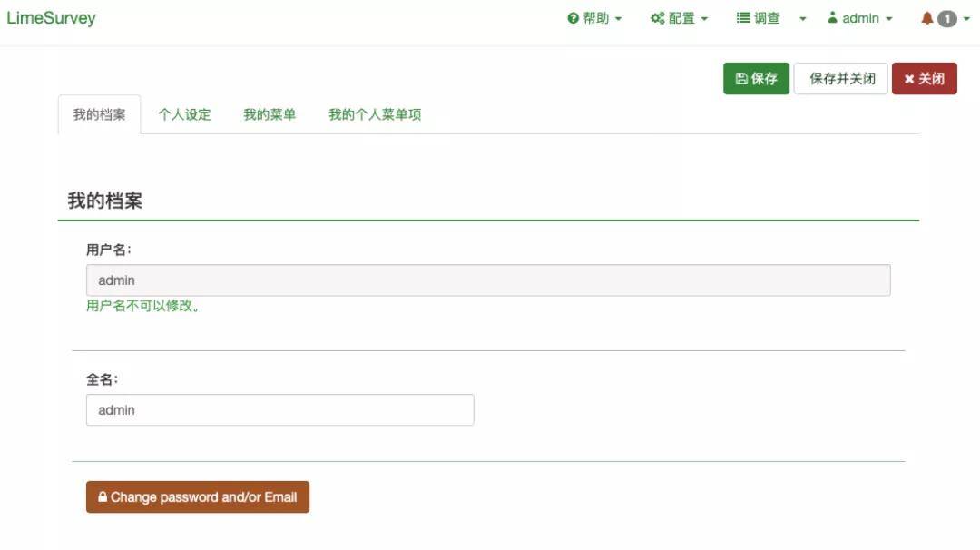Viewport: 980px width, 550px height.
Task: Open the 我的个人菜单项 tab
Action: coord(375,114)
